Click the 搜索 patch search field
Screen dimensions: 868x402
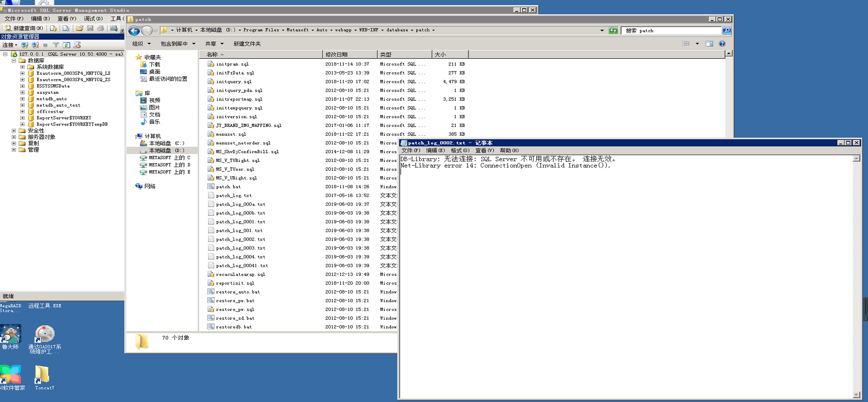[671, 31]
